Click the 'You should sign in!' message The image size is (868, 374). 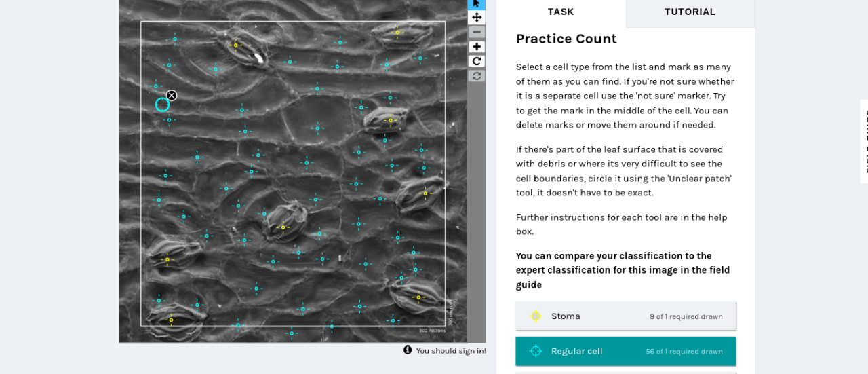point(451,351)
